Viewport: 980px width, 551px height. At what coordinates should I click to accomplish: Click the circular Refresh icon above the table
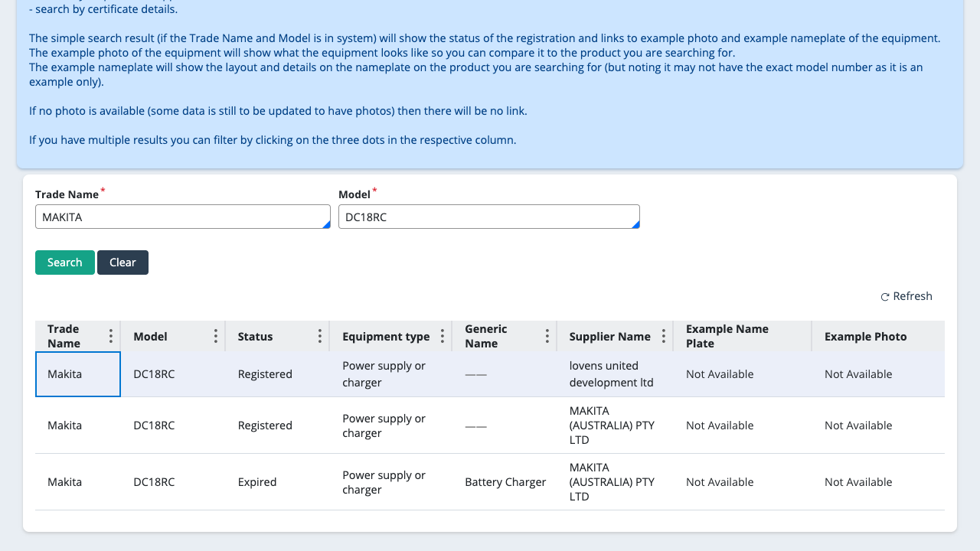pos(884,296)
